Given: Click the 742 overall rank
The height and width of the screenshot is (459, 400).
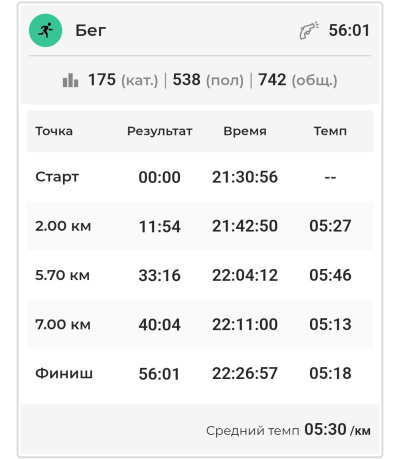Looking at the screenshot, I should pyautogui.click(x=272, y=80).
